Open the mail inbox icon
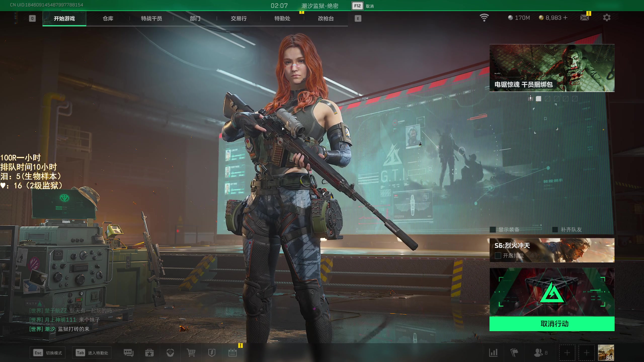This screenshot has width=644, height=362. pos(584,18)
